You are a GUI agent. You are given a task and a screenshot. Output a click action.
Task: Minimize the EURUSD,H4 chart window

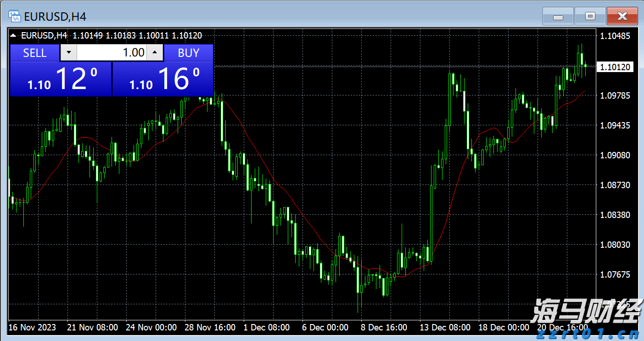tap(558, 17)
